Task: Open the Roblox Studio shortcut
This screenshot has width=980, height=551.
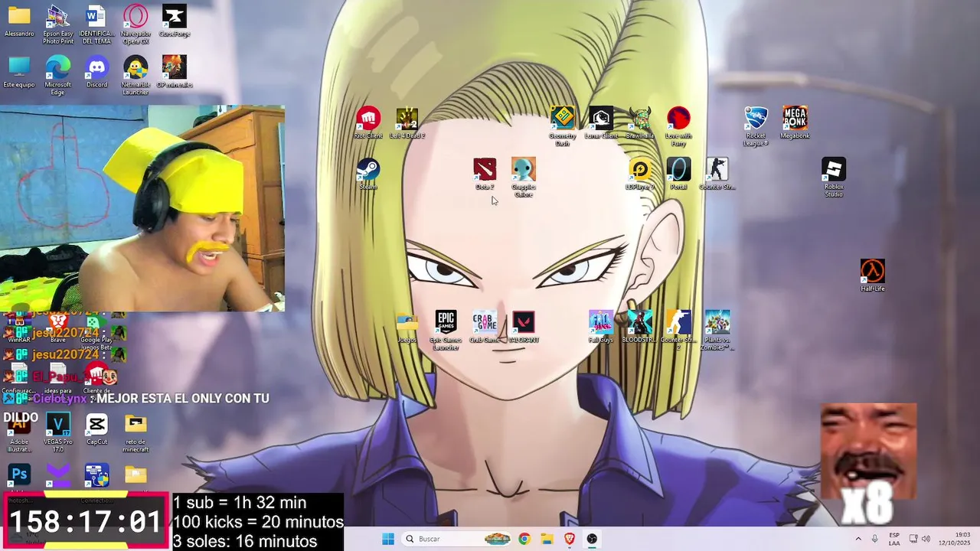Action: point(834,178)
